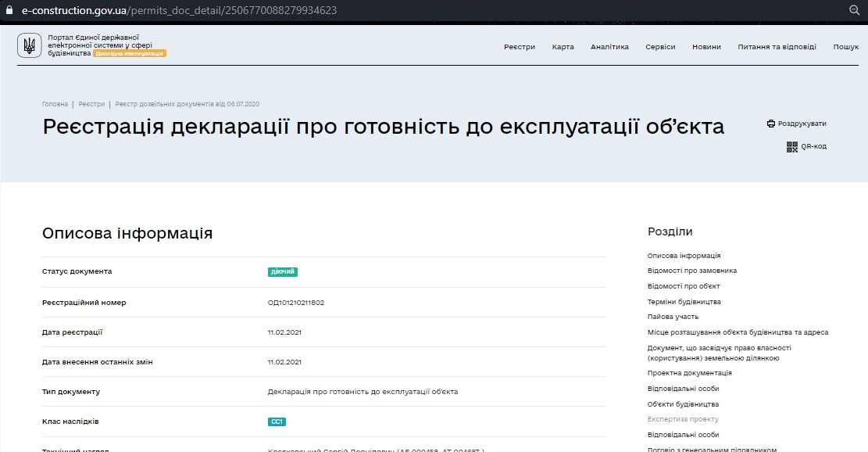Select Дата внесення останніх змін value
The height and width of the screenshot is (452, 868).
click(x=284, y=362)
